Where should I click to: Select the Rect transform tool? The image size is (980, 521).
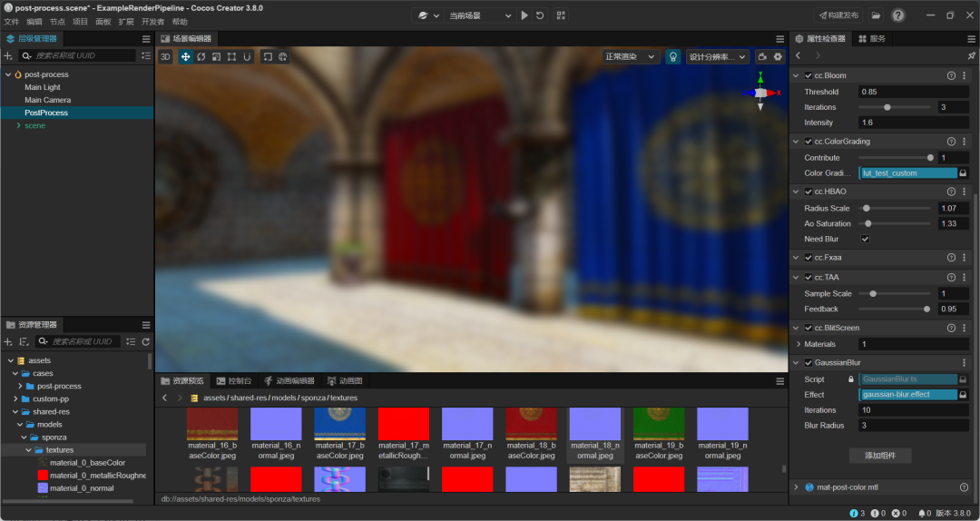tap(232, 57)
